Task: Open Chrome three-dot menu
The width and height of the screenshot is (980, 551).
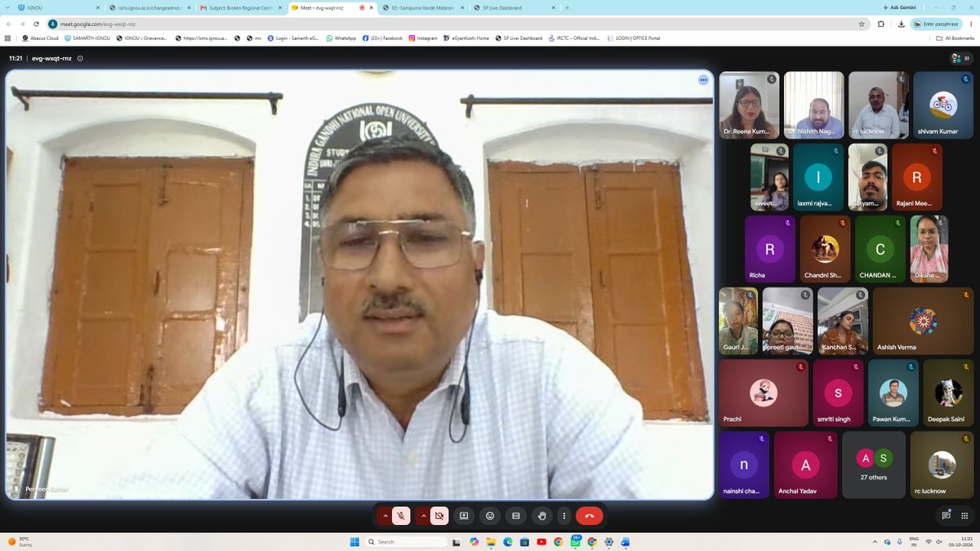Action: pyautogui.click(x=969, y=24)
